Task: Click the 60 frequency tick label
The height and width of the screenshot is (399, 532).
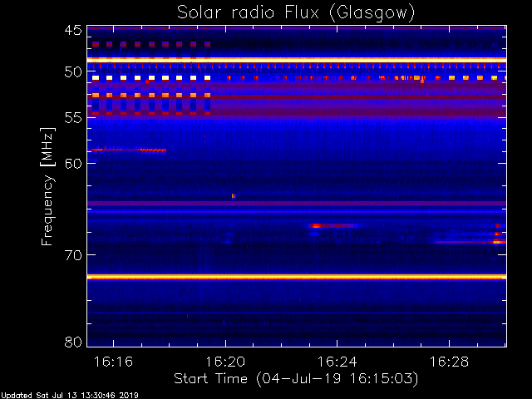Action: 73,164
